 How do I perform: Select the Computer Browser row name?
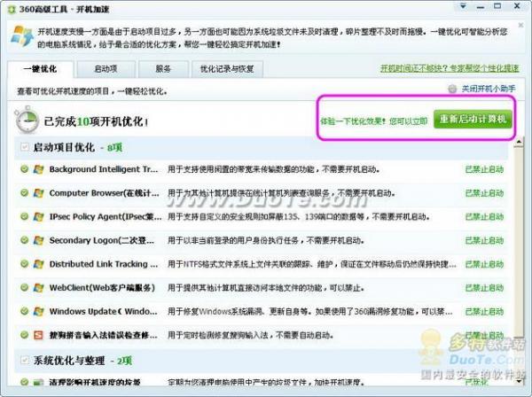pyautogui.click(x=104, y=193)
